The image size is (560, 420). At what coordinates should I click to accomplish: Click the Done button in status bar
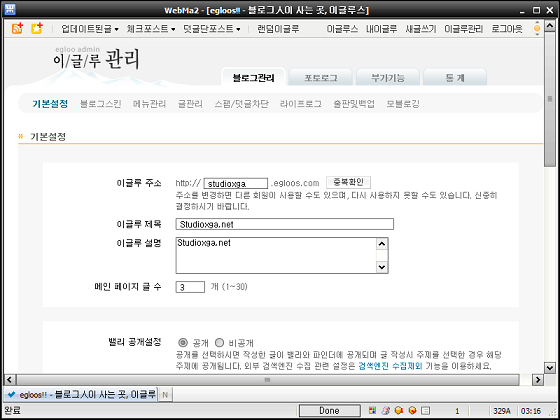point(330,411)
